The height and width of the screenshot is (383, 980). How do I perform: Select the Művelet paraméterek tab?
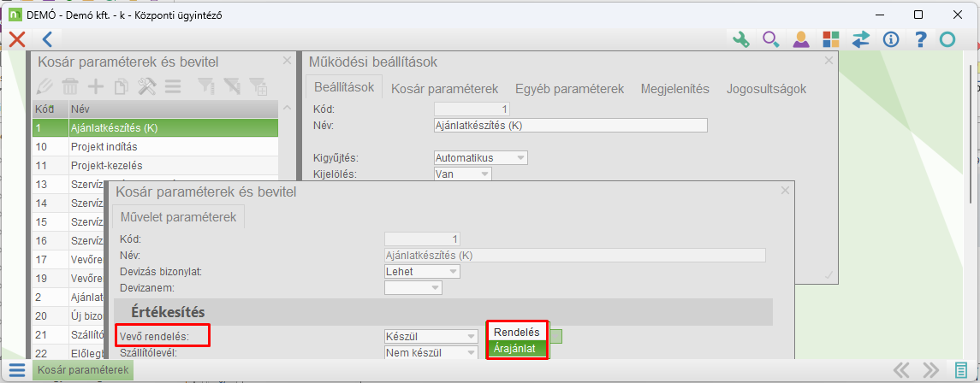pyautogui.click(x=178, y=217)
